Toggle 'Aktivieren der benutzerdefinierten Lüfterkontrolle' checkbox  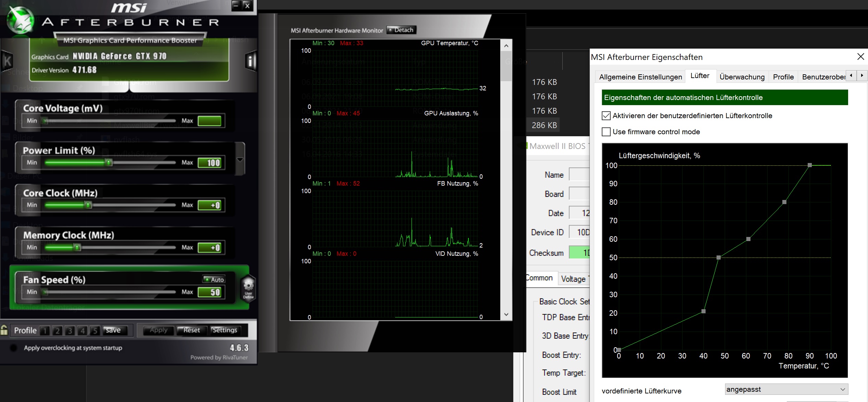tap(606, 116)
